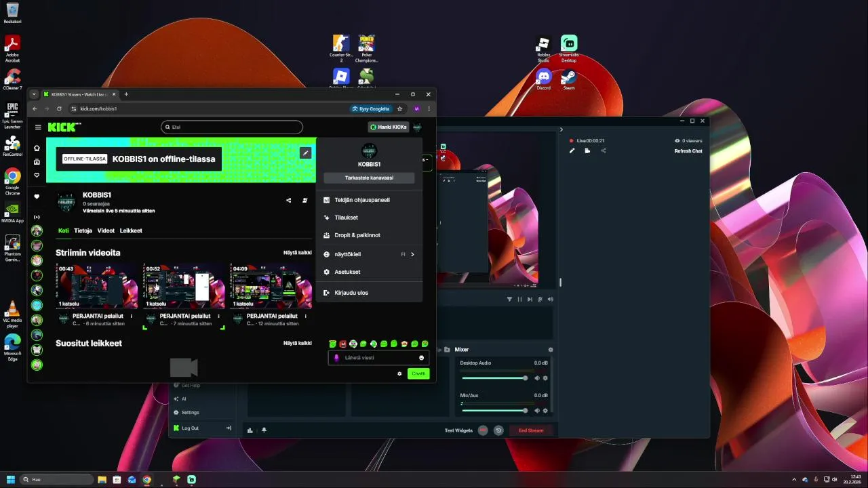Image resolution: width=868 pixels, height=488 pixels.
Task: Choose Kirjaudu ulos to sign out
Action: point(369,293)
